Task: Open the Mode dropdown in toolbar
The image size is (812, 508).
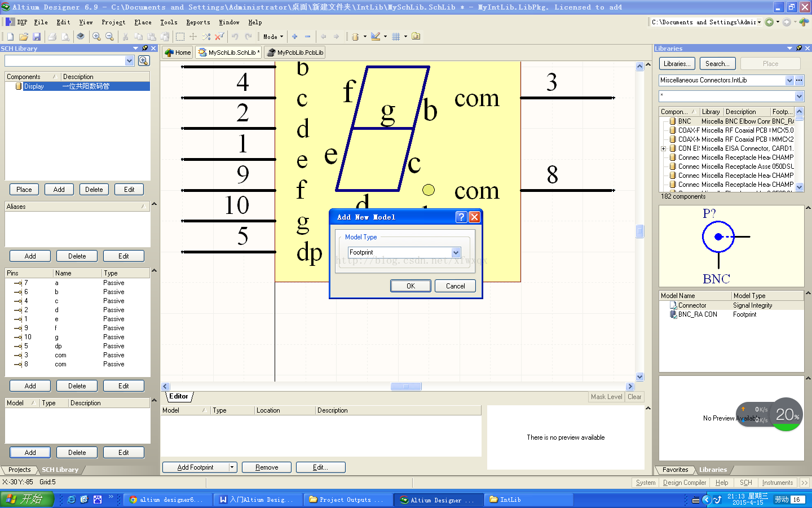Action: 273,37
